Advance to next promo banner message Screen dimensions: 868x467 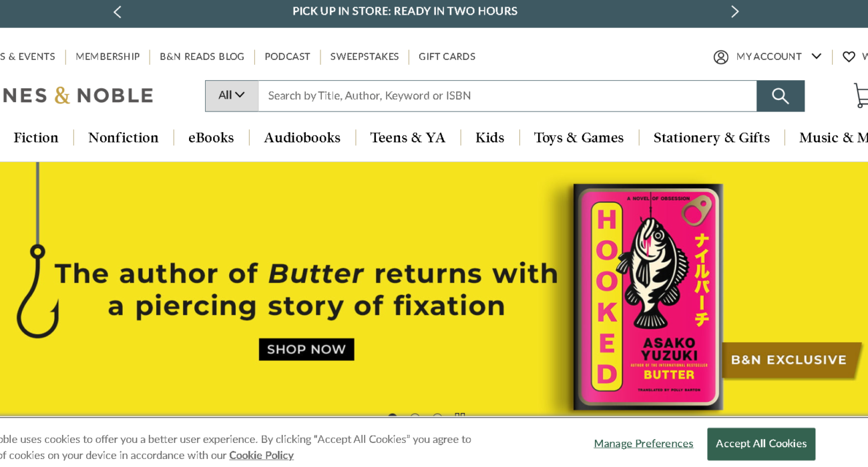click(734, 11)
